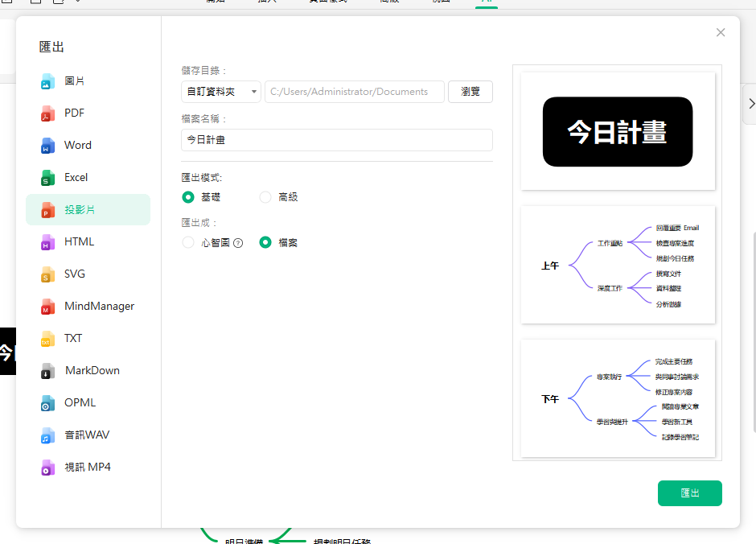Switch to the 插入 ribbon tab
The image size is (756, 544).
tap(265, 2)
